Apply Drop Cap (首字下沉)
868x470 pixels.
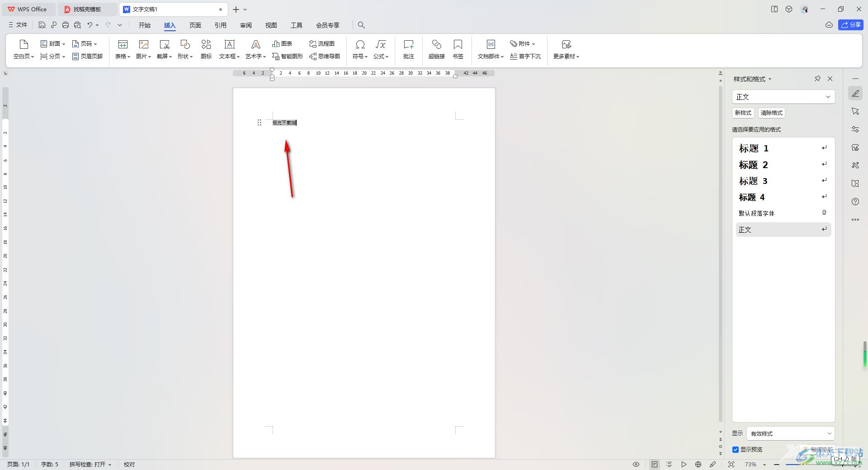click(x=525, y=56)
